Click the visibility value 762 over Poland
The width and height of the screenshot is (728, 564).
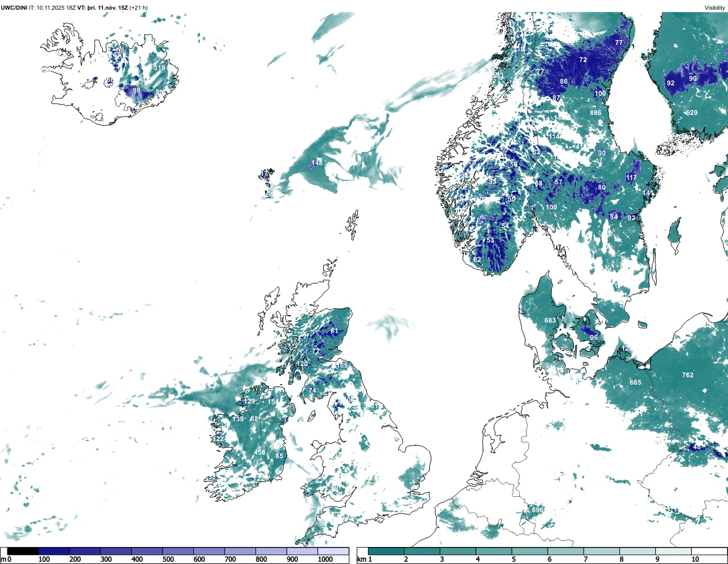click(688, 375)
